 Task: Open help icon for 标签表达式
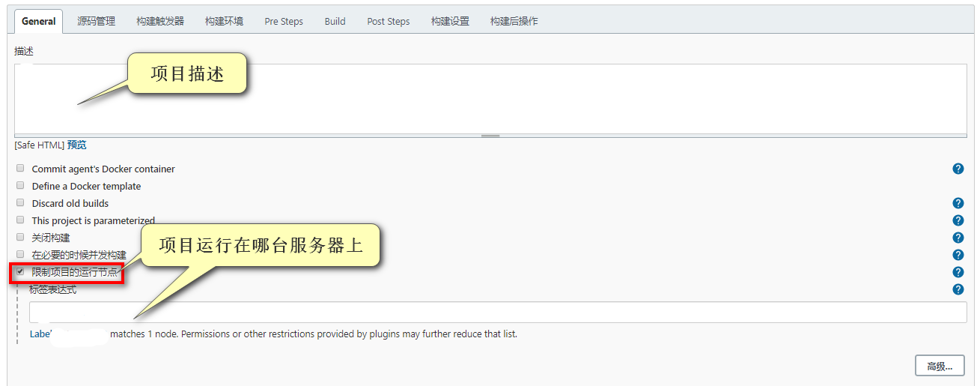tap(958, 289)
